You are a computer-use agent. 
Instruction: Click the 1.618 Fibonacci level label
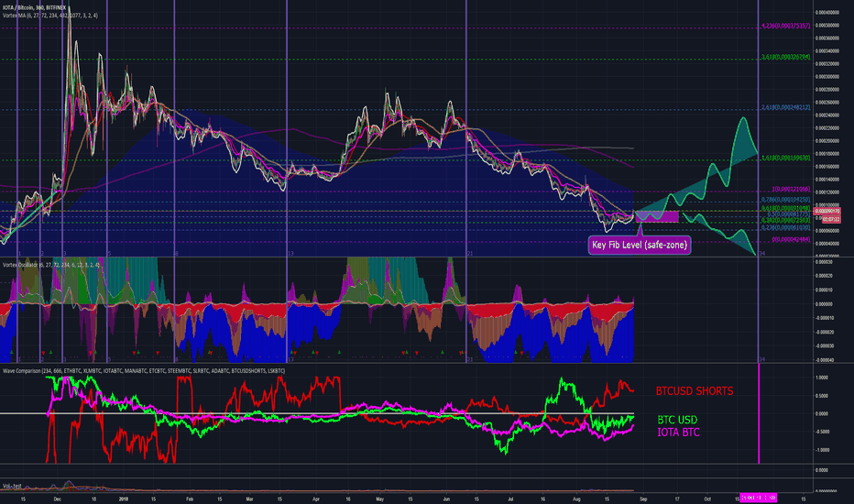tap(785, 158)
